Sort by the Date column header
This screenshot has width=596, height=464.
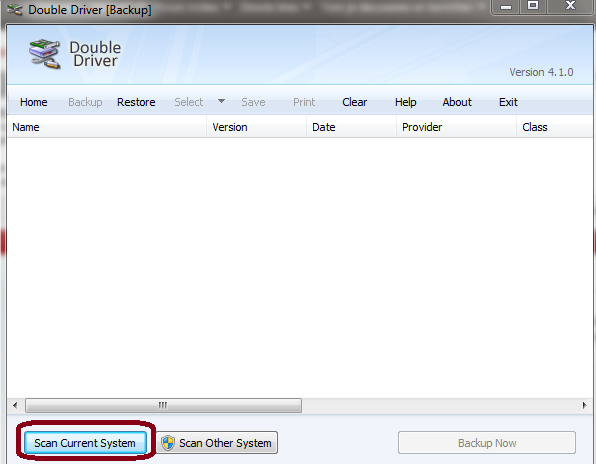tap(351, 127)
